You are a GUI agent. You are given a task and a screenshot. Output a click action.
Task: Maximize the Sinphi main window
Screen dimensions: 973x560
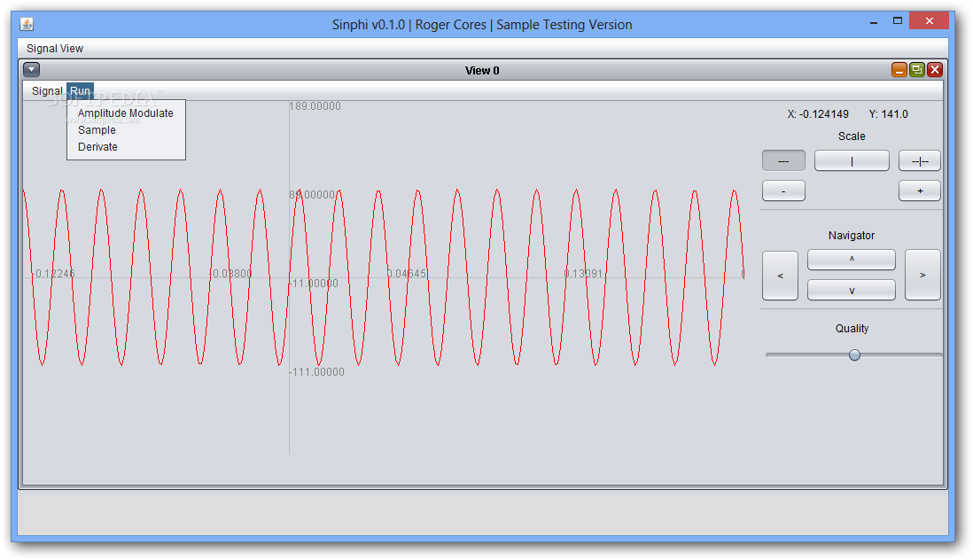coord(898,21)
